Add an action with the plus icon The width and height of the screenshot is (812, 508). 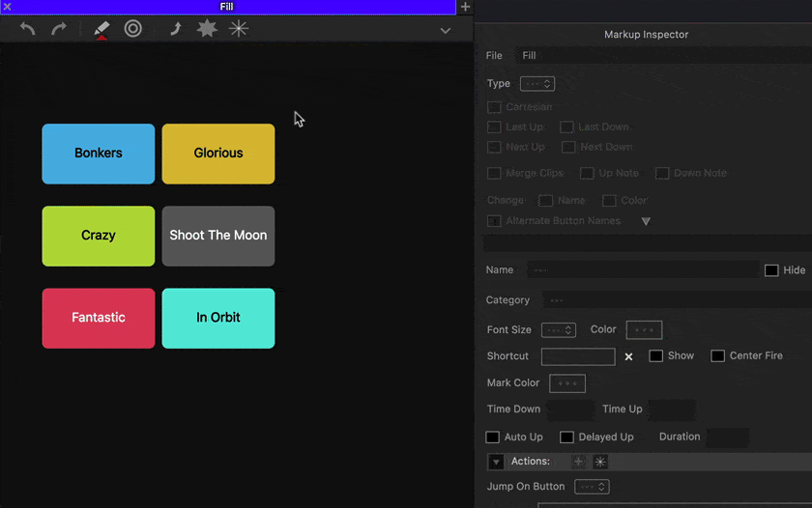point(578,462)
